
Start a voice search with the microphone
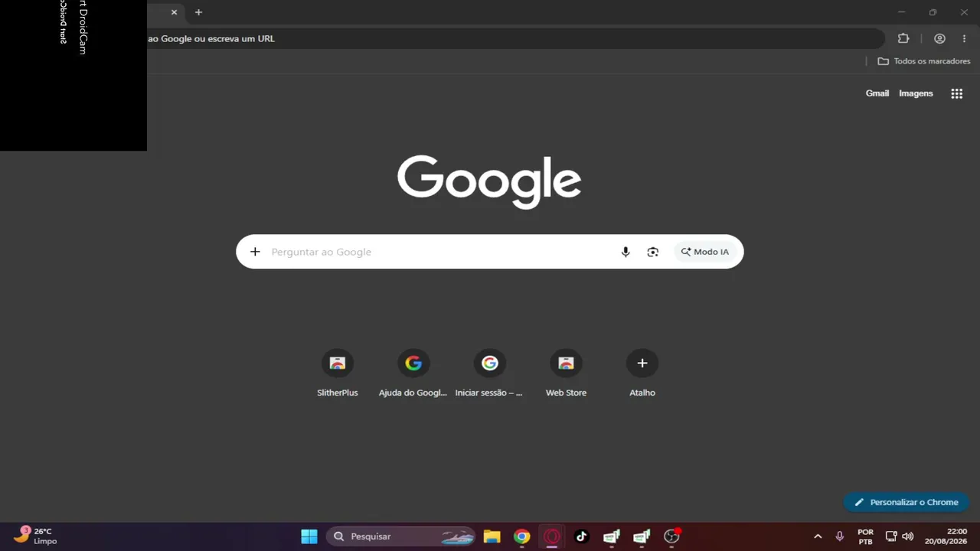(x=626, y=252)
